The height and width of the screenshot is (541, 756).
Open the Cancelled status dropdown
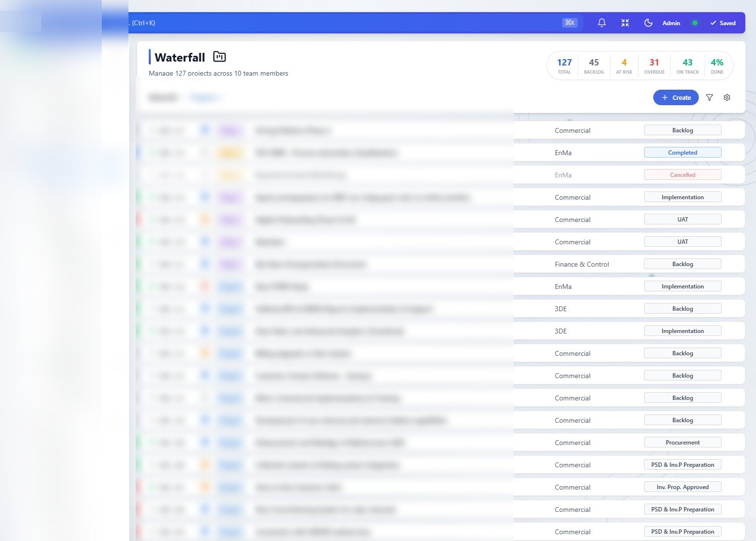click(x=682, y=175)
